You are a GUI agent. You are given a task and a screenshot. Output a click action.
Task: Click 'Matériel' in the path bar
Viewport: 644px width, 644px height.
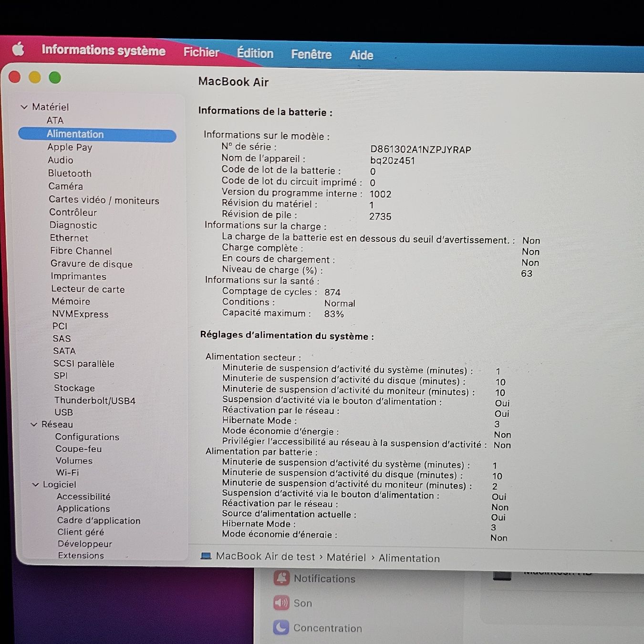(346, 557)
